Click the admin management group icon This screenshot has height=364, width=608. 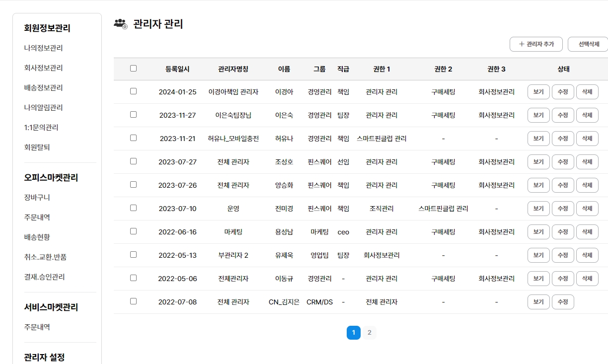click(x=121, y=23)
